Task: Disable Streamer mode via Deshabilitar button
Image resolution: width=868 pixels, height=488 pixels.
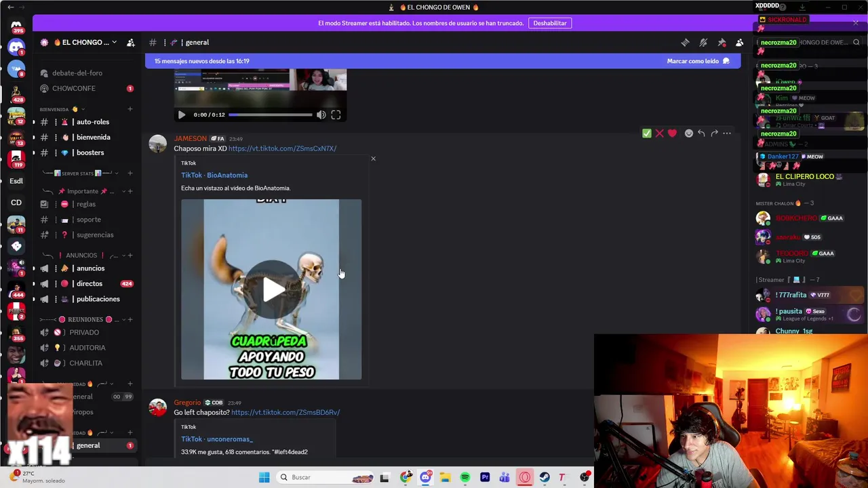Action: click(x=550, y=23)
